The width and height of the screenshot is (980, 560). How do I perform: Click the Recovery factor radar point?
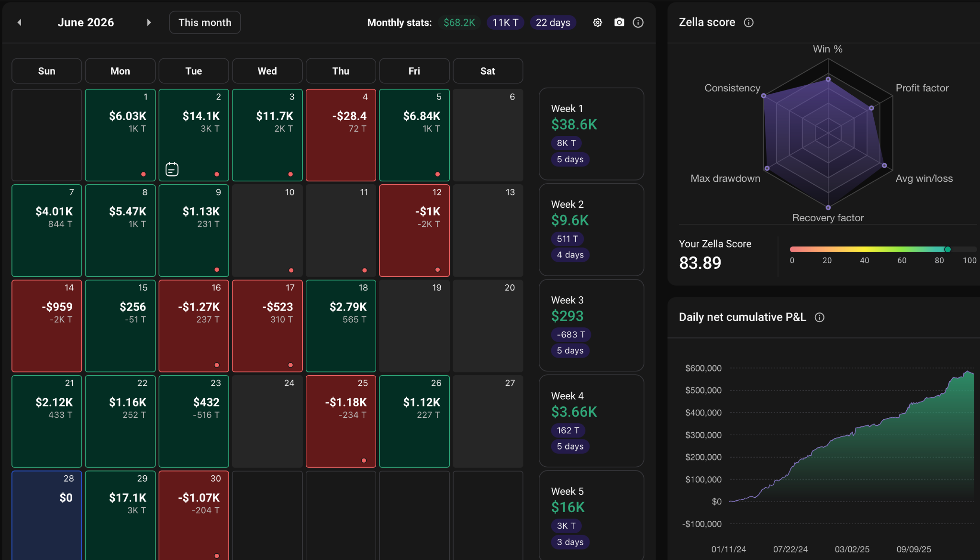pyautogui.click(x=828, y=208)
